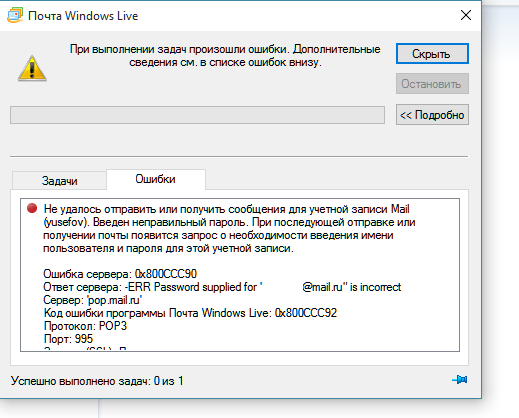Click the red error bullet icon
519x418 pixels.
coord(32,209)
